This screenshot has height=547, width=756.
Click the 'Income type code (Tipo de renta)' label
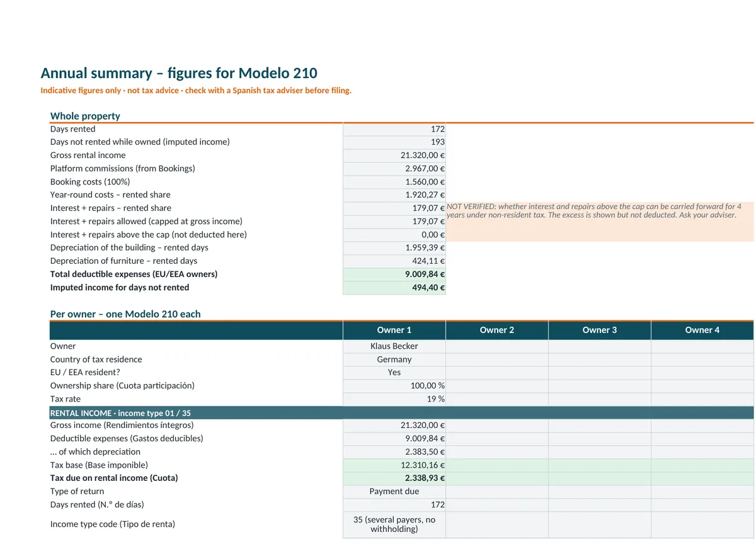point(113,524)
